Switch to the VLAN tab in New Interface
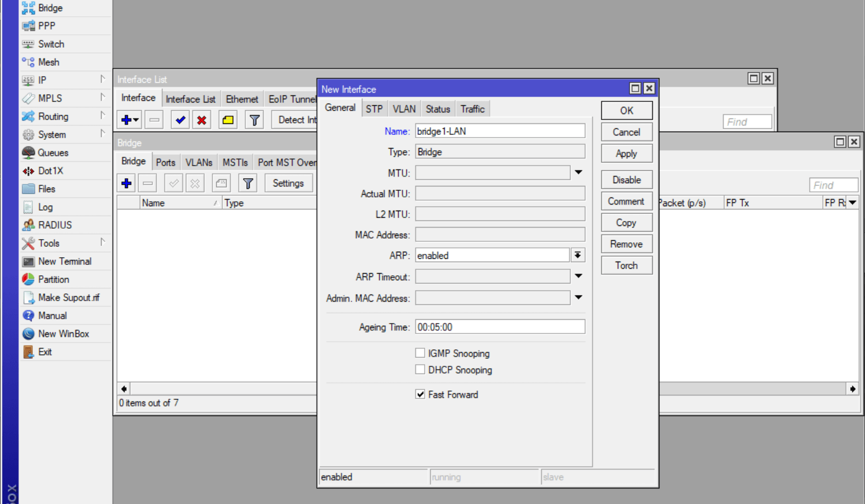 pyautogui.click(x=404, y=109)
